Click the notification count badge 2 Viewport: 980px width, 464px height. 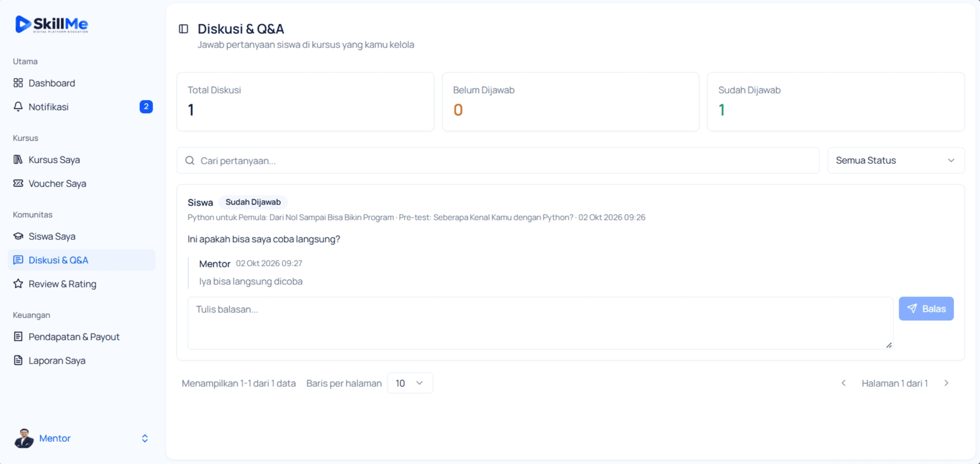click(146, 107)
